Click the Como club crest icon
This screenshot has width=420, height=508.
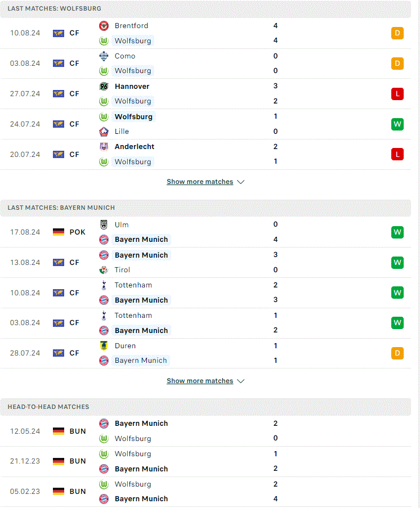[104, 56]
